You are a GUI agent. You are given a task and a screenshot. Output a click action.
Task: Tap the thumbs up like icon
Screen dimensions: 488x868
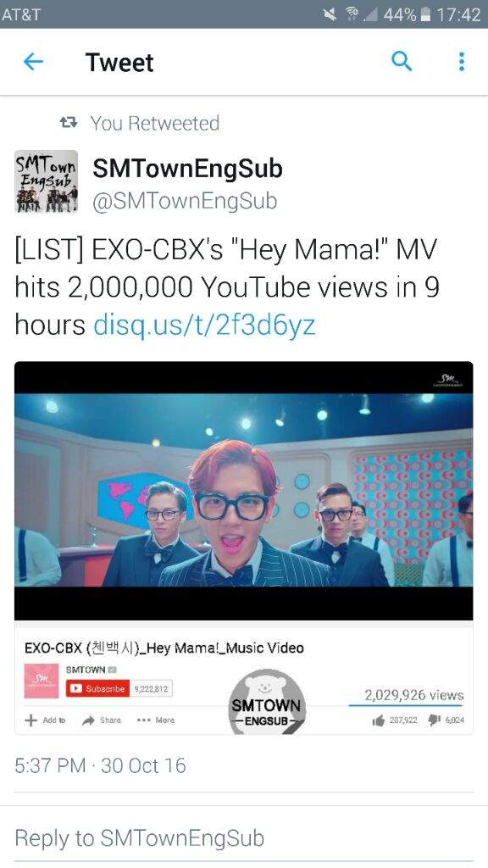(379, 721)
